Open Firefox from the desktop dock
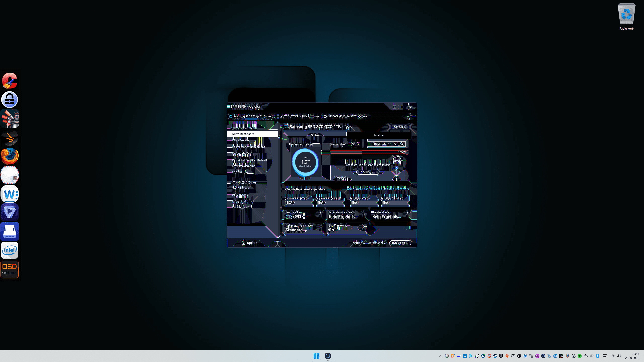 coord(10,156)
